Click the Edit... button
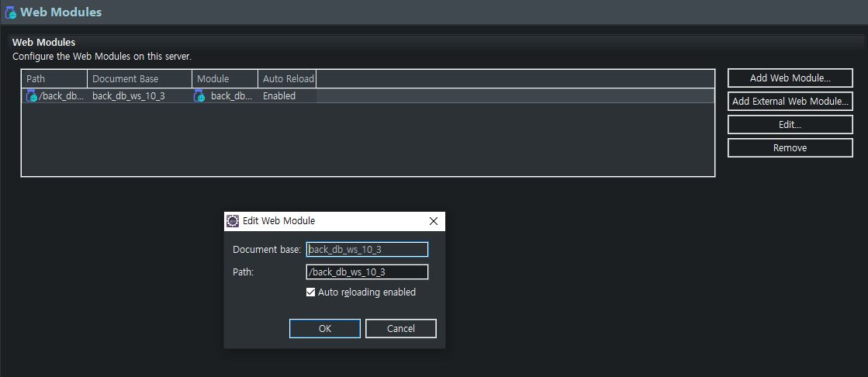868x377 pixels. [x=790, y=125]
